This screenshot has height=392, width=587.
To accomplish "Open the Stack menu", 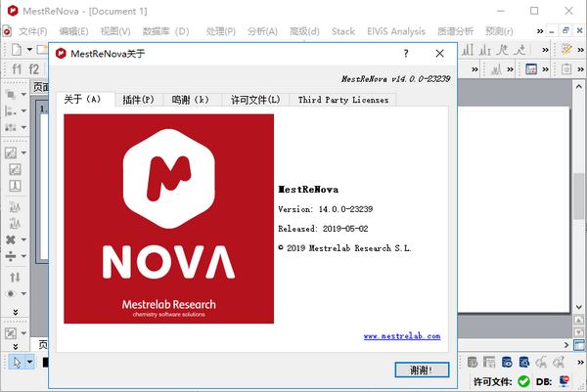I will click(343, 31).
